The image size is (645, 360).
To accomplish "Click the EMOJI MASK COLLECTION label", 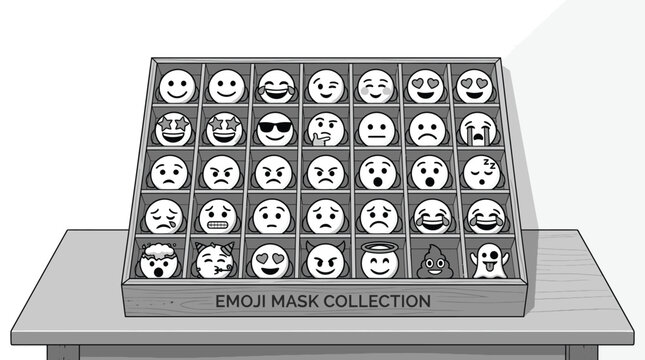I will point(323,301).
